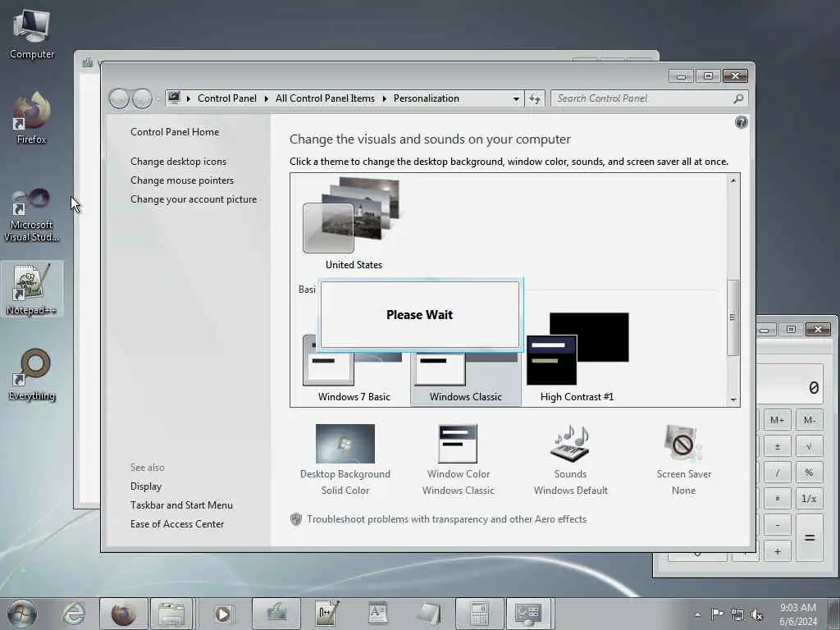
Task: Open the recent pages dropdown beside nav buttons
Action: coord(158,98)
